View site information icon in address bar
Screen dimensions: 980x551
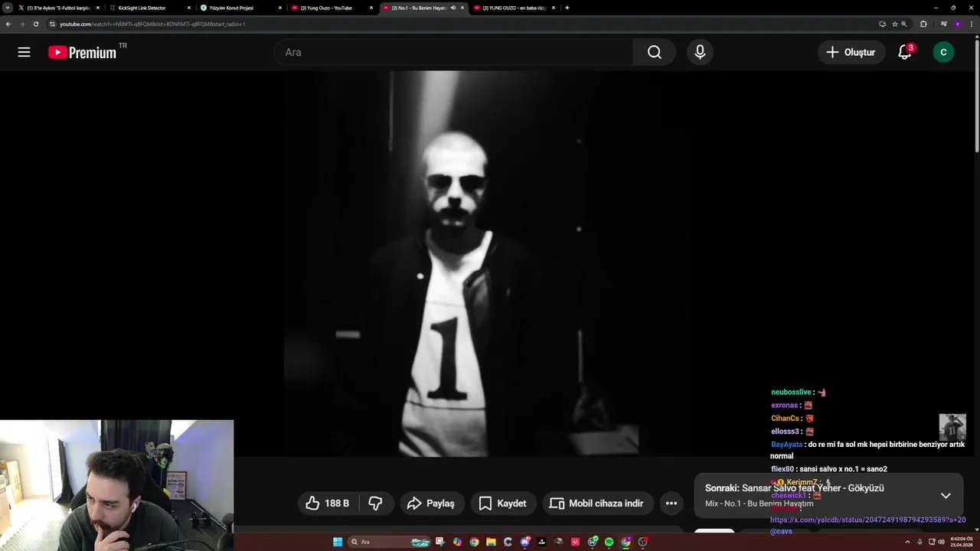(52, 24)
